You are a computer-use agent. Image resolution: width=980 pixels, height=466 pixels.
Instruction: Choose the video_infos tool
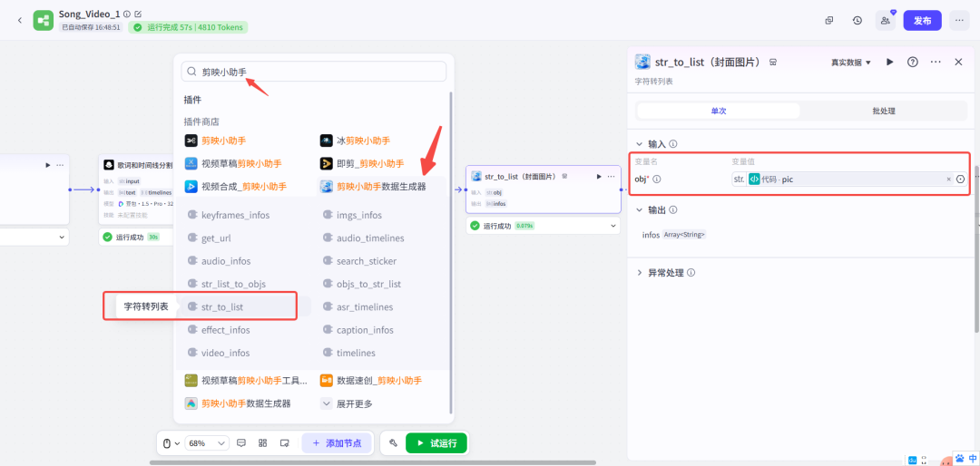tap(218, 353)
